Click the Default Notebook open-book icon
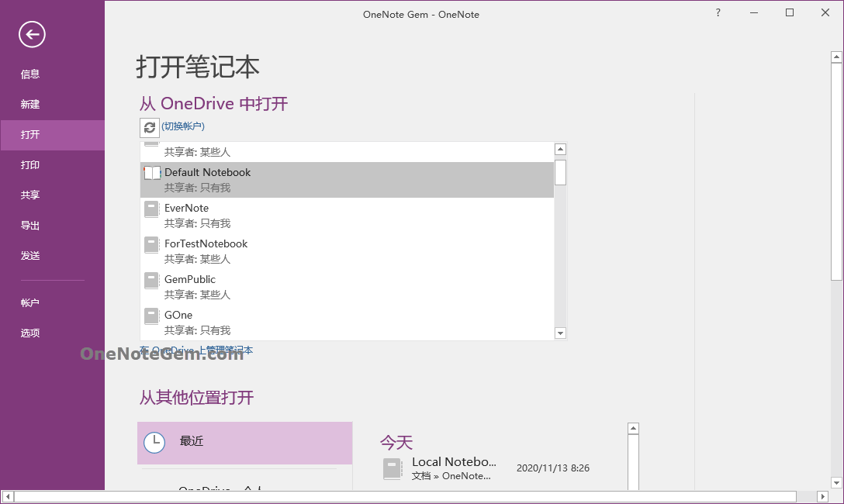 152,173
